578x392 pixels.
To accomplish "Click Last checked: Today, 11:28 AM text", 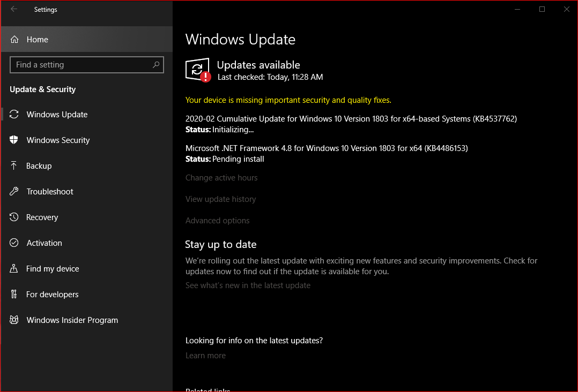I will (270, 77).
